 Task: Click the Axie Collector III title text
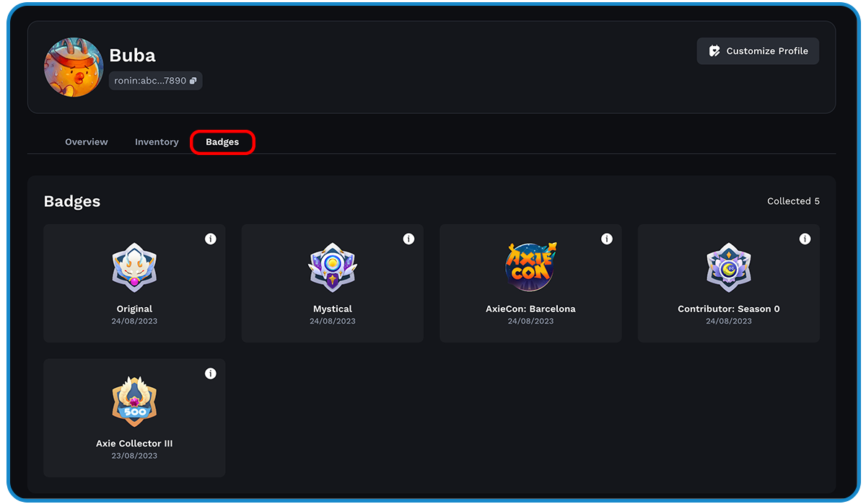tap(134, 443)
